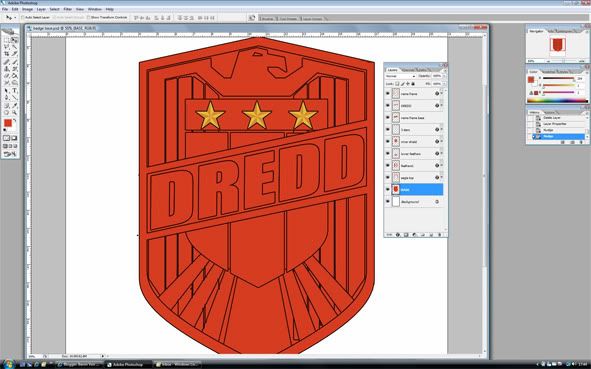Open the Opacity slider arrow
The width and height of the screenshot is (591, 369).
point(443,76)
